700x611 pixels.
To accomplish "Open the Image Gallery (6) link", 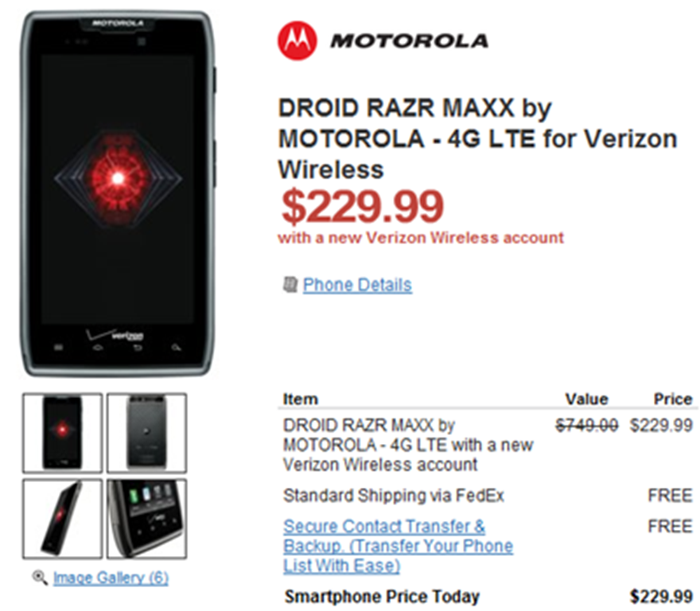I will click(x=111, y=578).
